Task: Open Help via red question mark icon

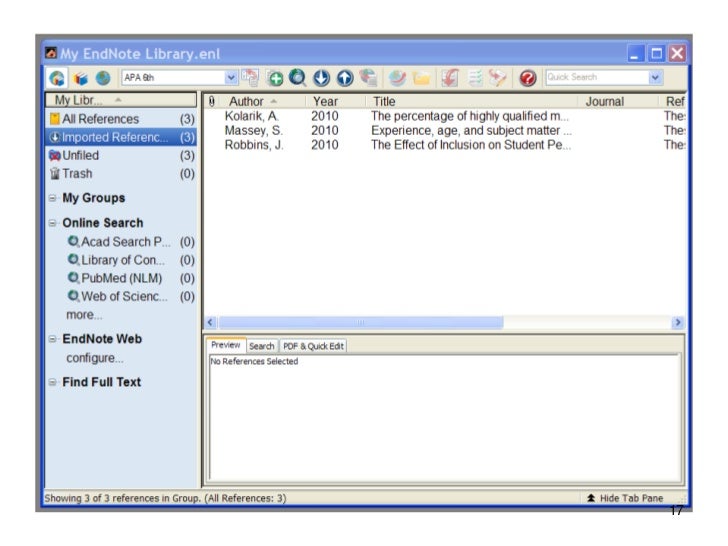Action: tap(528, 78)
